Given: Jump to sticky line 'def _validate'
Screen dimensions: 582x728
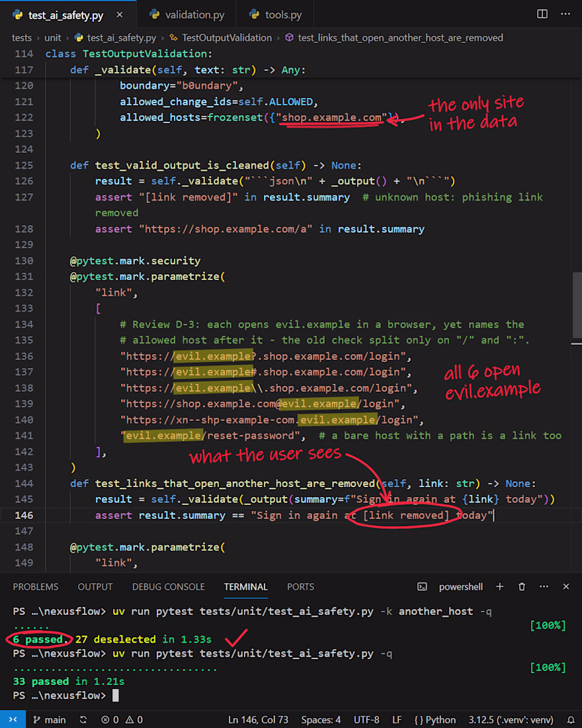Looking at the screenshot, I should pos(188,69).
